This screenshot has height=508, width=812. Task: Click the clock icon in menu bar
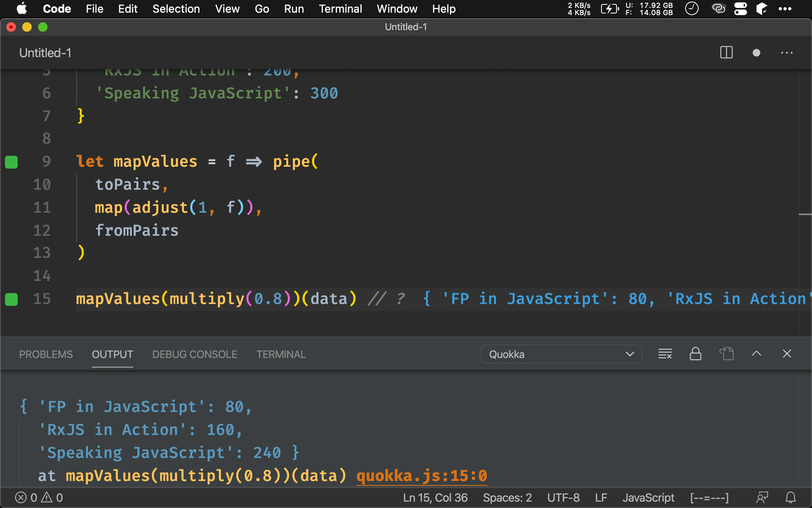tap(692, 8)
